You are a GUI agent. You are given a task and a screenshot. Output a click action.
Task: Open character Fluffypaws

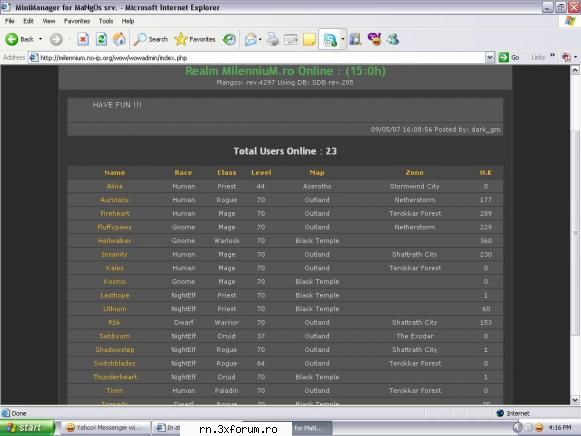[114, 227]
